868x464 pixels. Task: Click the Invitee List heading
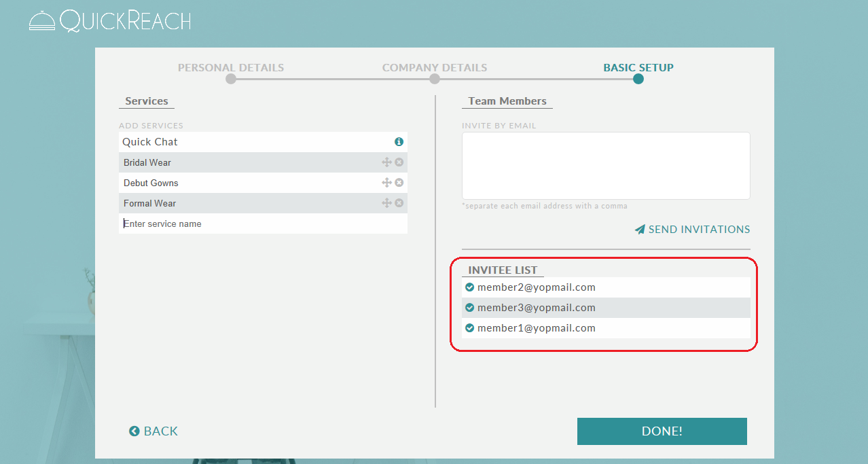(503, 270)
